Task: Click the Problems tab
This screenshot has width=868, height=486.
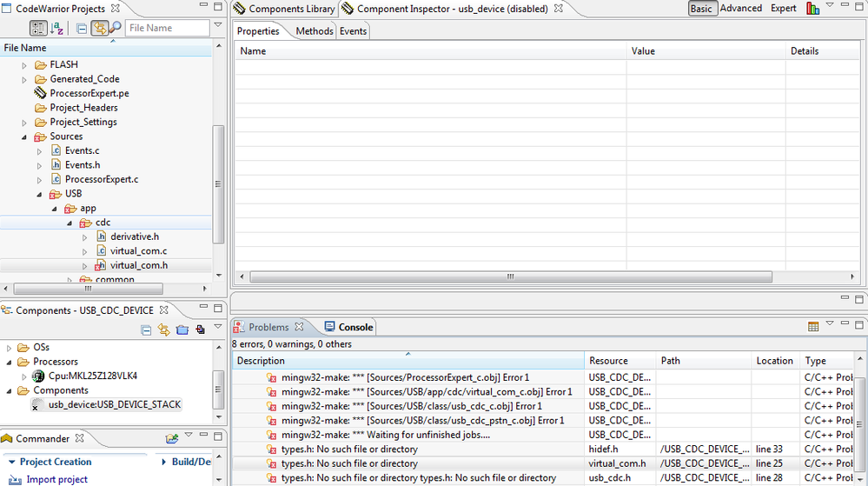Action: click(x=268, y=327)
